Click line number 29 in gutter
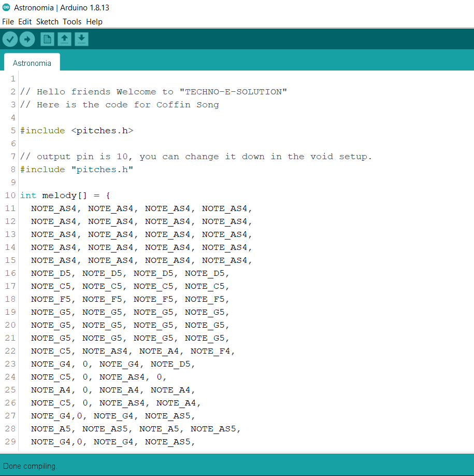Image resolution: width=474 pixels, height=476 pixels. (10, 442)
